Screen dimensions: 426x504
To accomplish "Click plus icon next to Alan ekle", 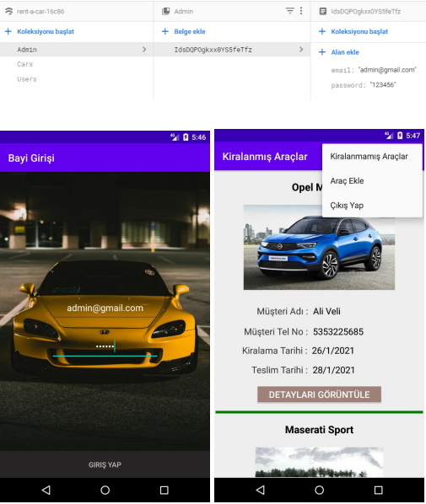I will point(322,51).
